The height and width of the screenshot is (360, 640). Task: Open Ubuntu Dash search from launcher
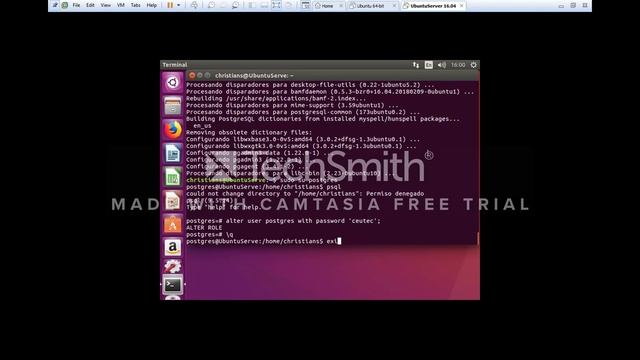pos(173,82)
